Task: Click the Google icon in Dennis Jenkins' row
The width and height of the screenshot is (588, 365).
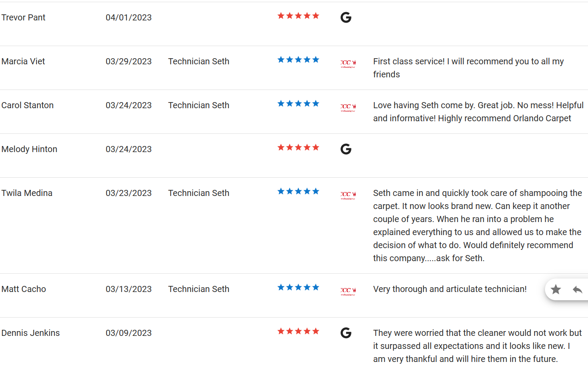Action: pyautogui.click(x=346, y=333)
